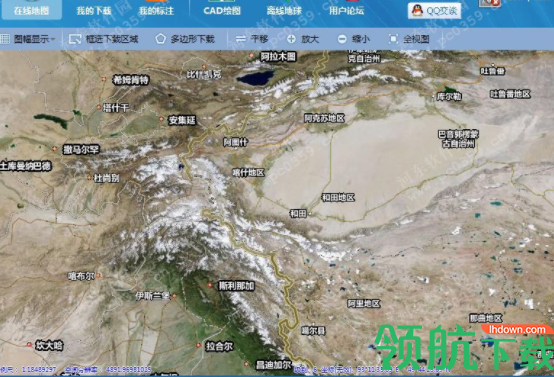Click the 巴音郭楞蒙古自治州 label
The height and width of the screenshot is (377, 554).
458,139
